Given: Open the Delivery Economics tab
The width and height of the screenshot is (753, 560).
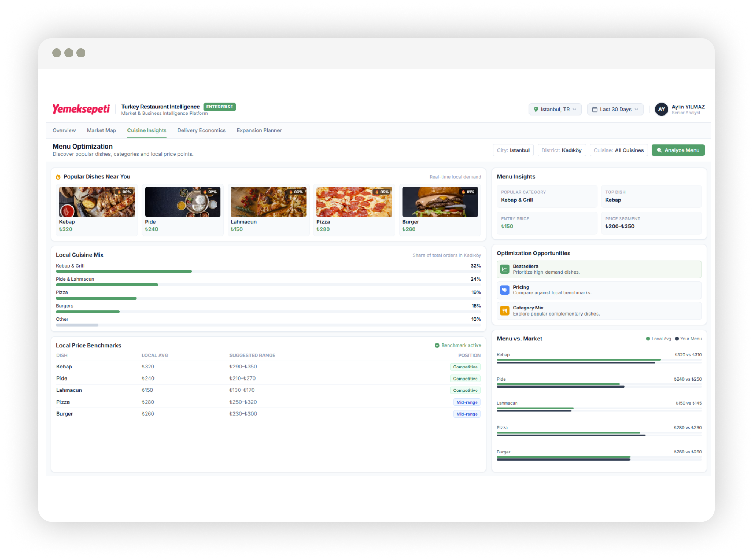Looking at the screenshot, I should click(x=201, y=130).
